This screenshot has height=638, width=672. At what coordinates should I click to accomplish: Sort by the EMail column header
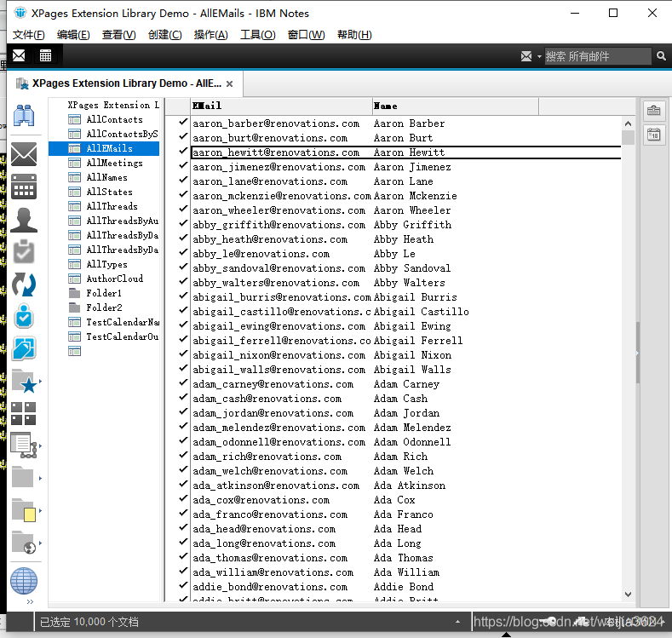click(281, 106)
